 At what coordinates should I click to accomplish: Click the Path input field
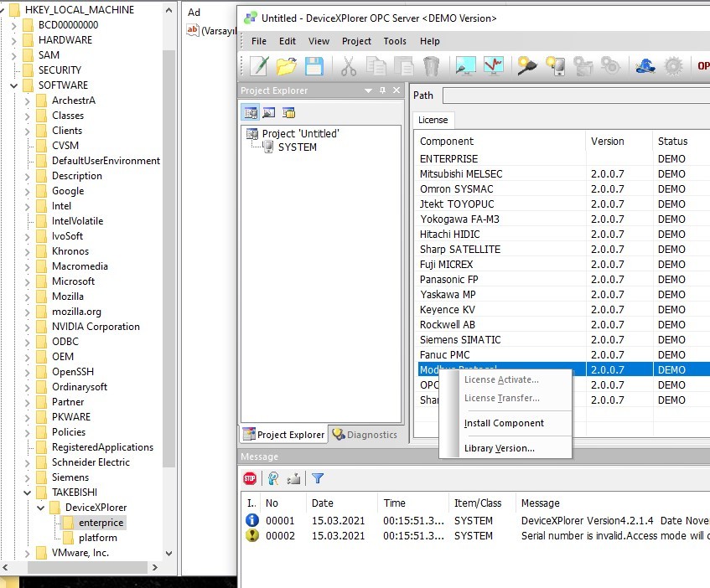pyautogui.click(x=576, y=95)
